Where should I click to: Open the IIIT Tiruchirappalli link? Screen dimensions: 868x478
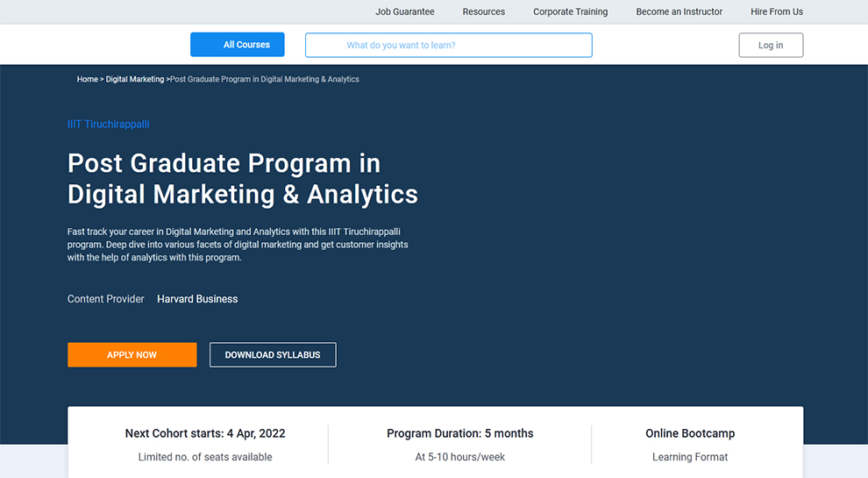109,124
